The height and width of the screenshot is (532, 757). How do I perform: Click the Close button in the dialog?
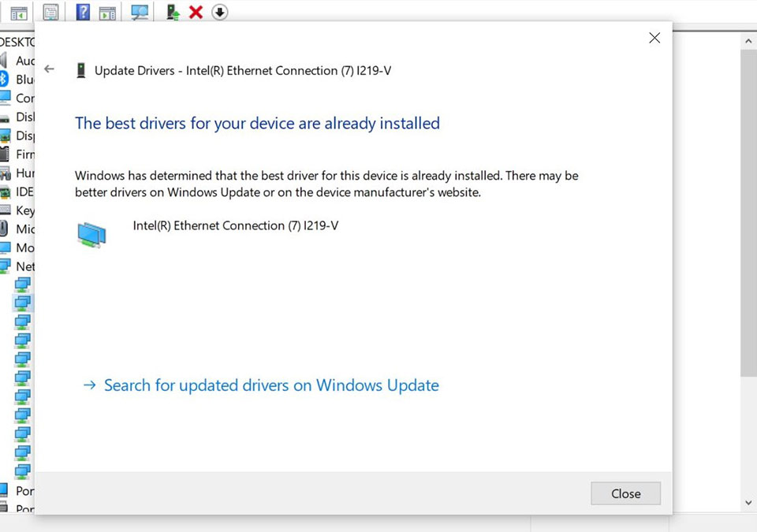click(625, 493)
